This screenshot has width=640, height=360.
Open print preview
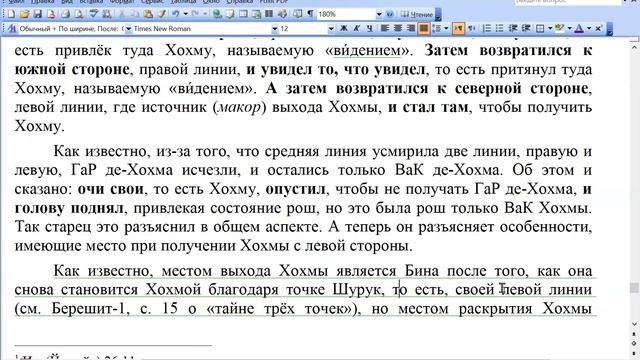[78, 14]
